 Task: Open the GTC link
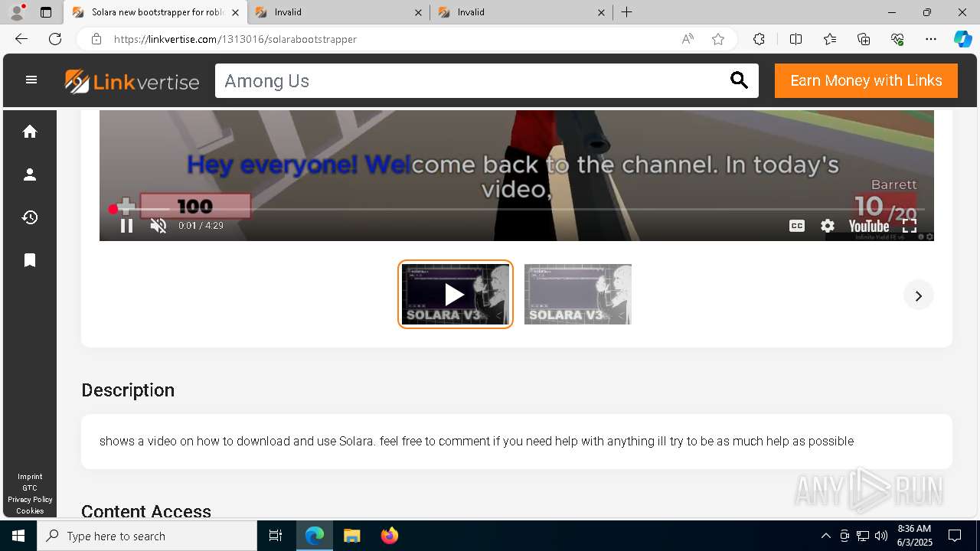click(x=30, y=488)
